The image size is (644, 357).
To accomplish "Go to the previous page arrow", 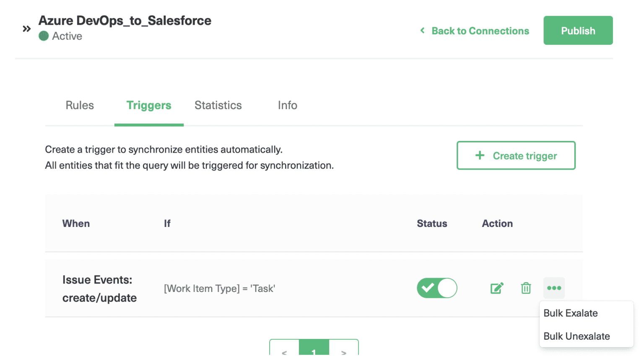I will pyautogui.click(x=285, y=351).
